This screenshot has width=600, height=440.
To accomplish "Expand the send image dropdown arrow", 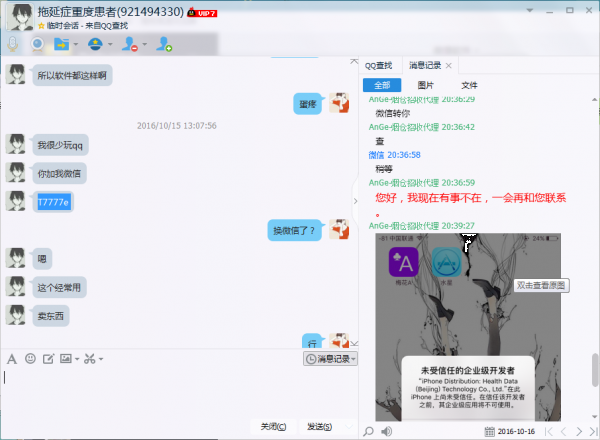I will tap(77, 359).
